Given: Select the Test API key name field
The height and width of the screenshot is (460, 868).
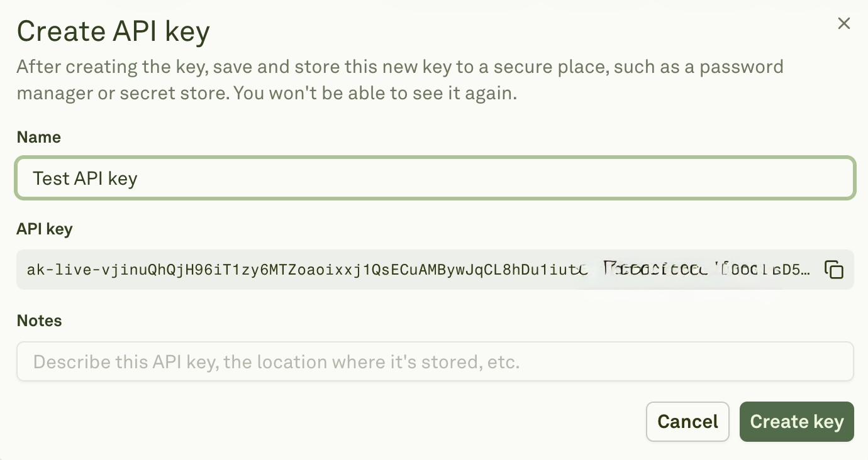Looking at the screenshot, I should coord(434,178).
